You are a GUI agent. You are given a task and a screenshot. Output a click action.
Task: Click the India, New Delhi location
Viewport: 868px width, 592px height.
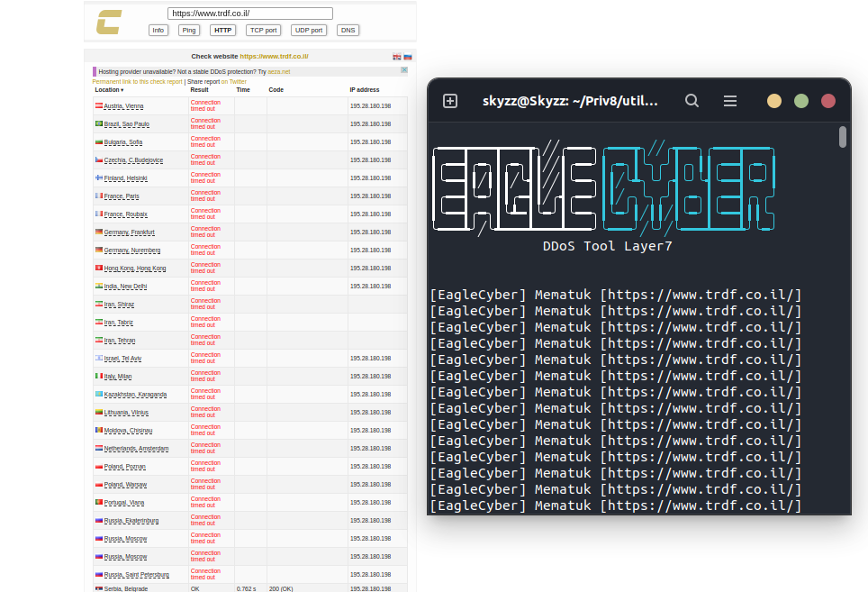[x=126, y=287]
